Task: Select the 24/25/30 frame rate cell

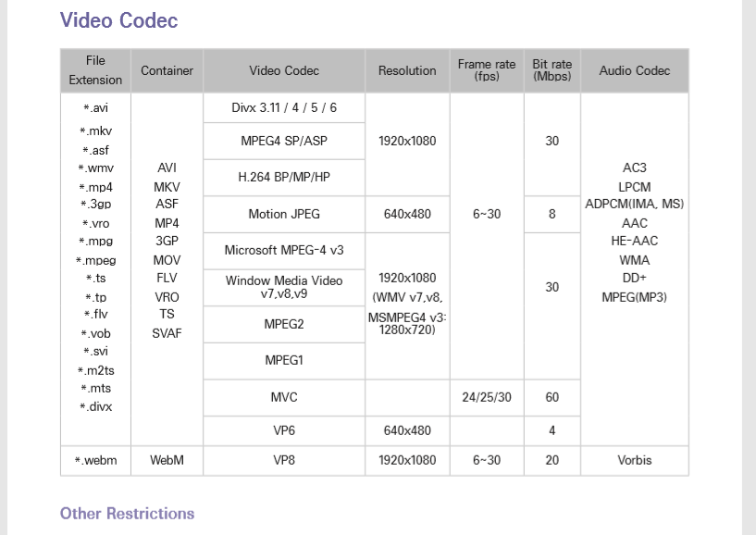Action: 487,397
